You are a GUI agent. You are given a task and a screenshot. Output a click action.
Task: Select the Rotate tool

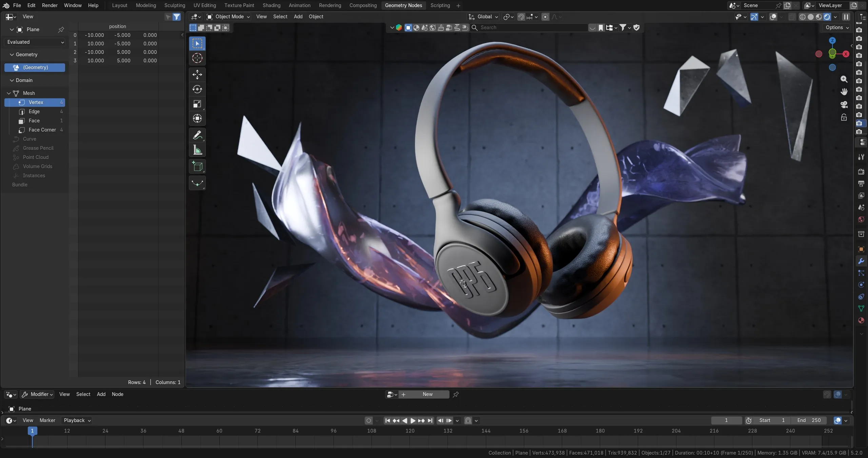197,89
